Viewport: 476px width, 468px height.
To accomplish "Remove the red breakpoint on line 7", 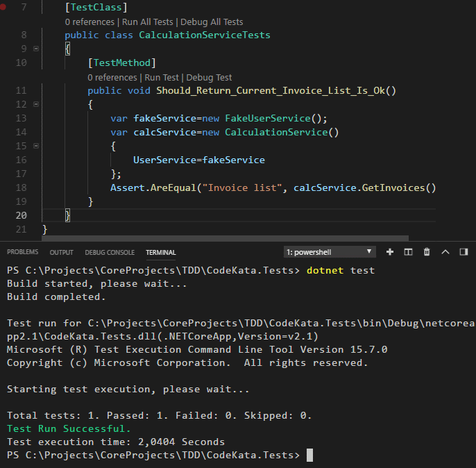I will pyautogui.click(x=3, y=7).
